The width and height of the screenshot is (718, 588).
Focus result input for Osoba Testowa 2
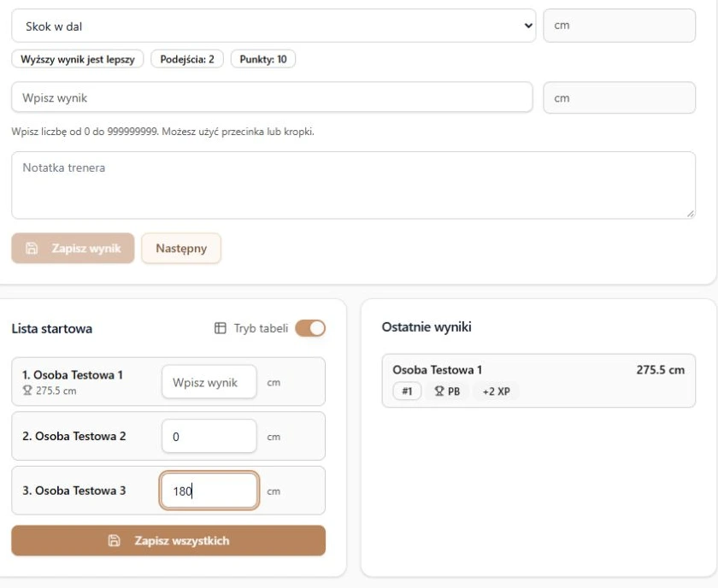[x=209, y=436]
